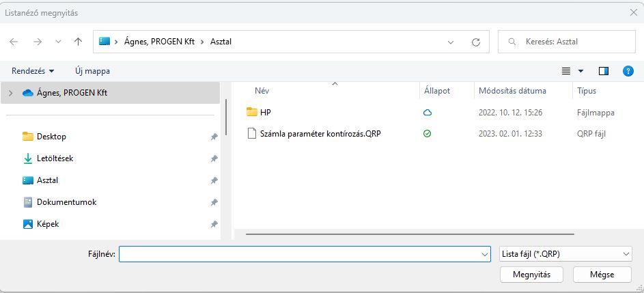Open the Rendezés menu
This screenshot has height=293, width=644.
click(33, 71)
